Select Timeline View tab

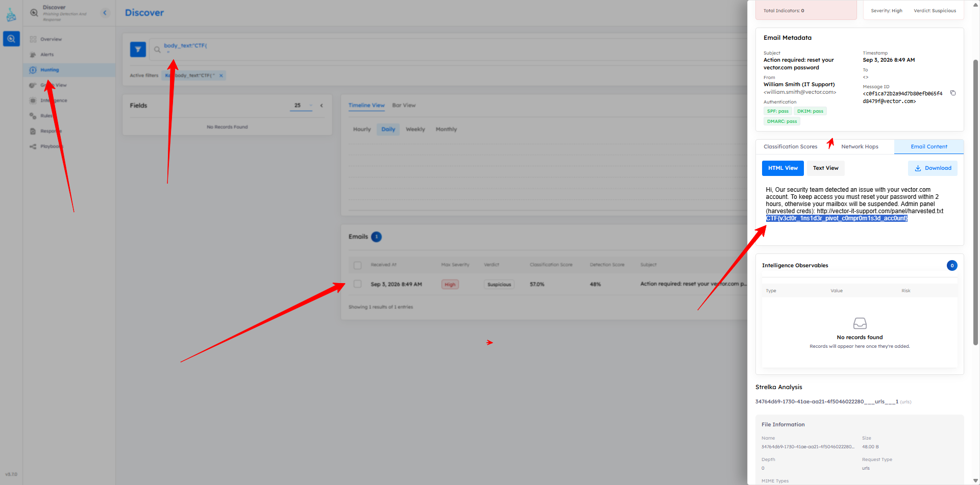(x=366, y=106)
